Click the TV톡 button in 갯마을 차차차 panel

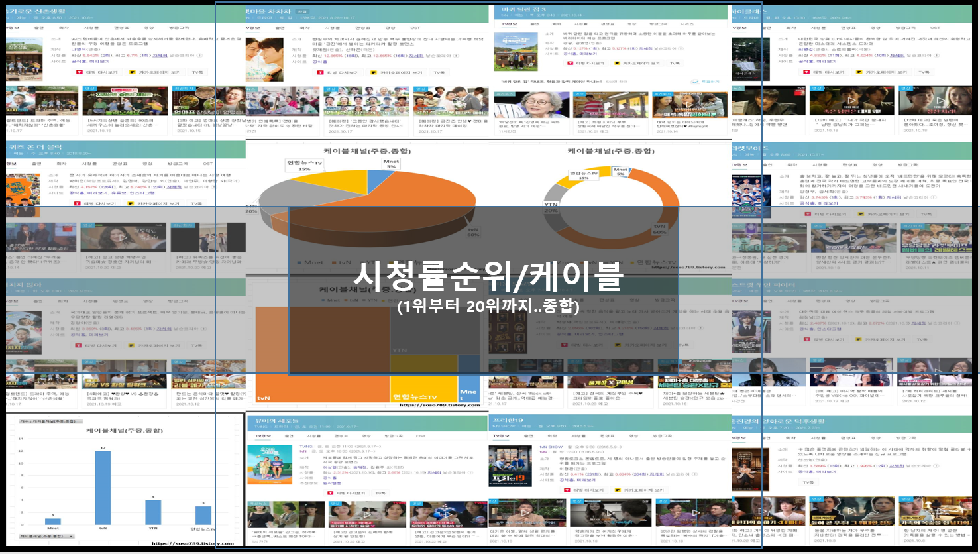439,72
